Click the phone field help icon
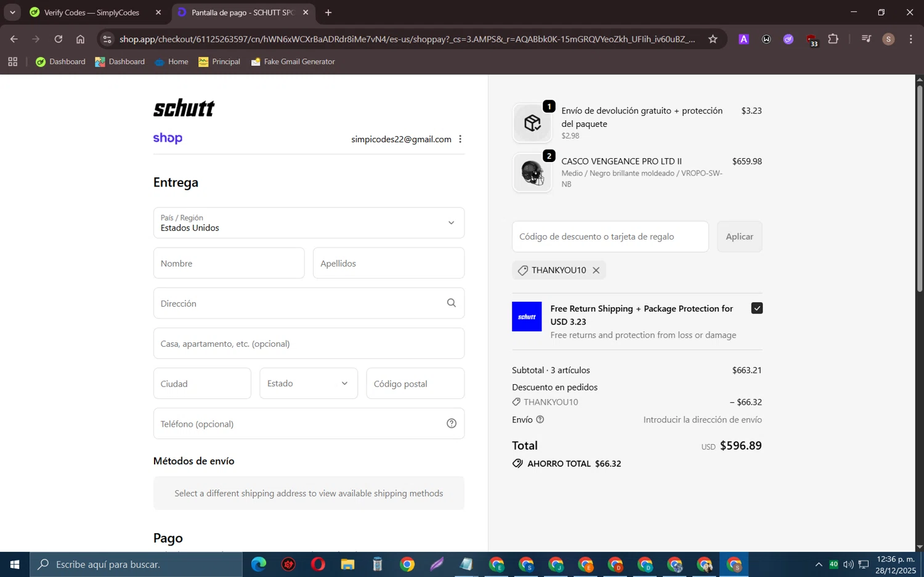 coord(452,424)
